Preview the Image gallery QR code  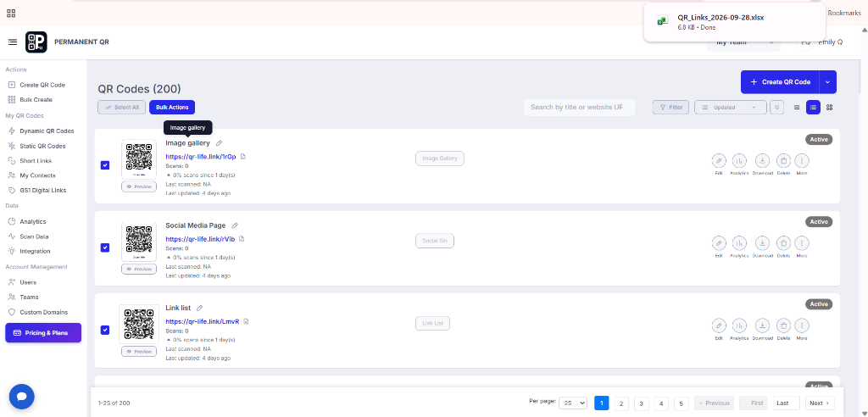(x=139, y=186)
